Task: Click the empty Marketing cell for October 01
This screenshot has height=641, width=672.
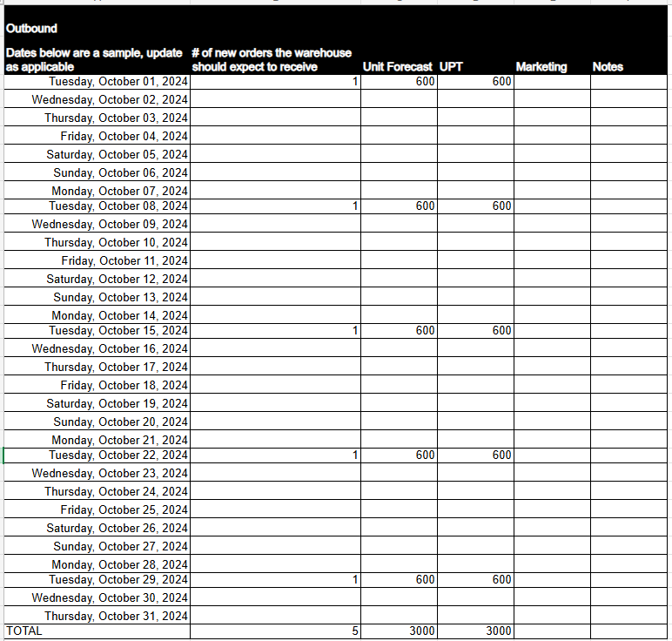Action: tap(552, 82)
